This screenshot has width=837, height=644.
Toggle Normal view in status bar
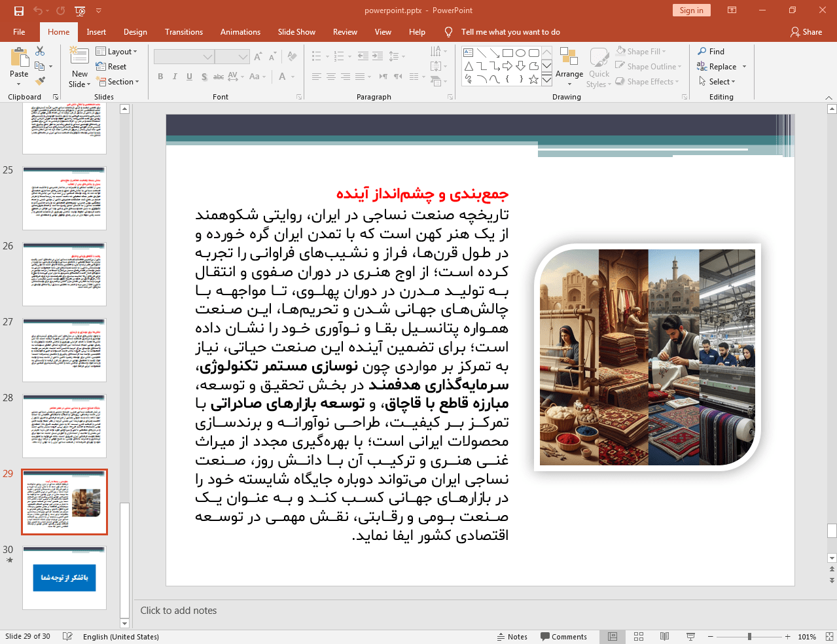click(613, 637)
